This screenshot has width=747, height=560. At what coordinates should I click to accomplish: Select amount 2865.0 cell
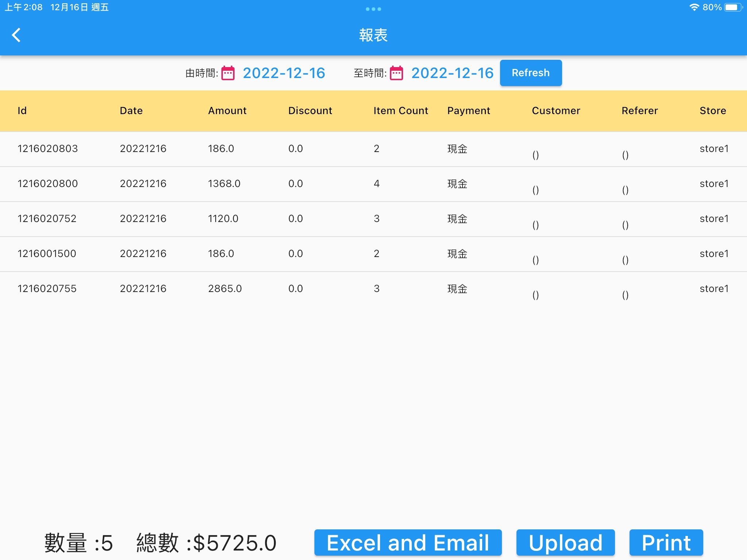(225, 289)
